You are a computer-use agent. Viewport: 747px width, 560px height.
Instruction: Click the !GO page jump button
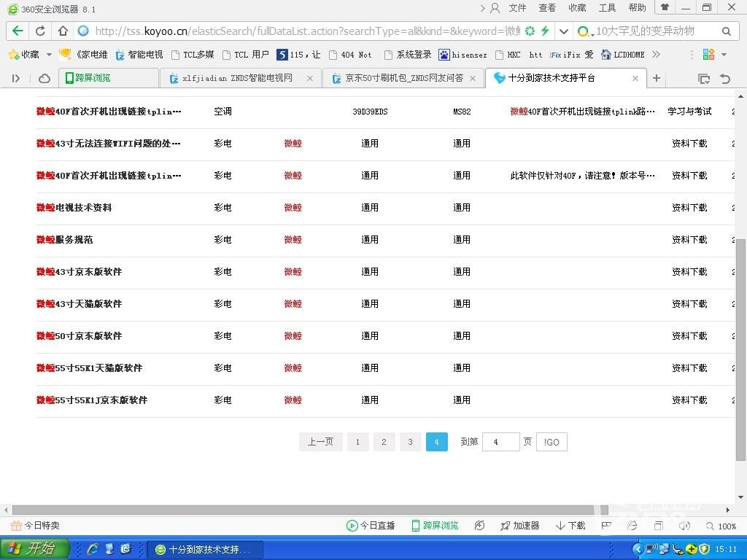551,443
